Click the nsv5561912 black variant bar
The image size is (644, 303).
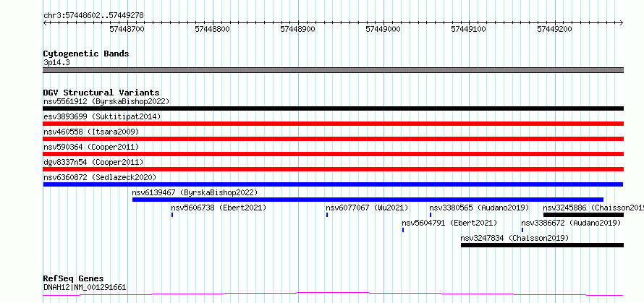point(333,108)
